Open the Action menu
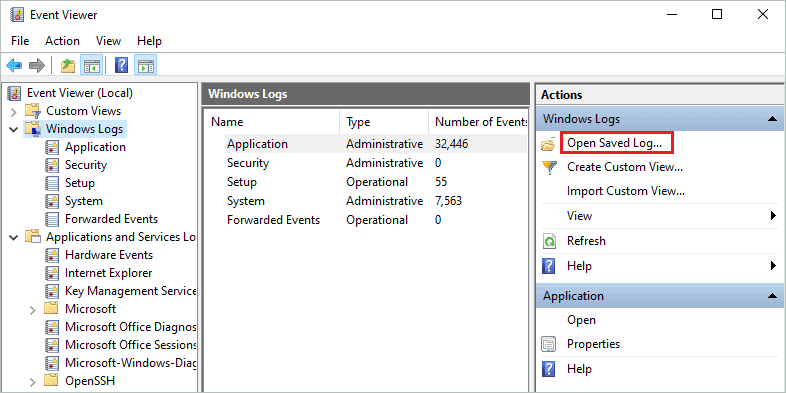The height and width of the screenshot is (393, 786). tap(62, 41)
